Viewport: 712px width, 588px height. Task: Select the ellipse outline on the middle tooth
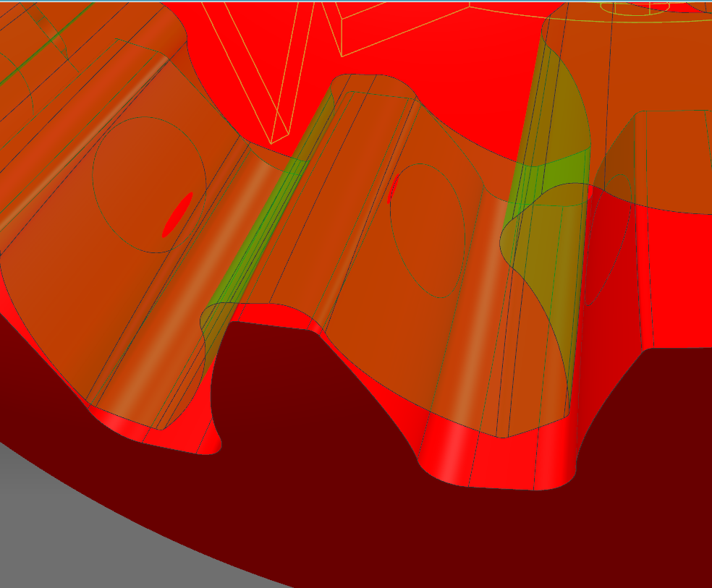pyautogui.click(x=428, y=231)
